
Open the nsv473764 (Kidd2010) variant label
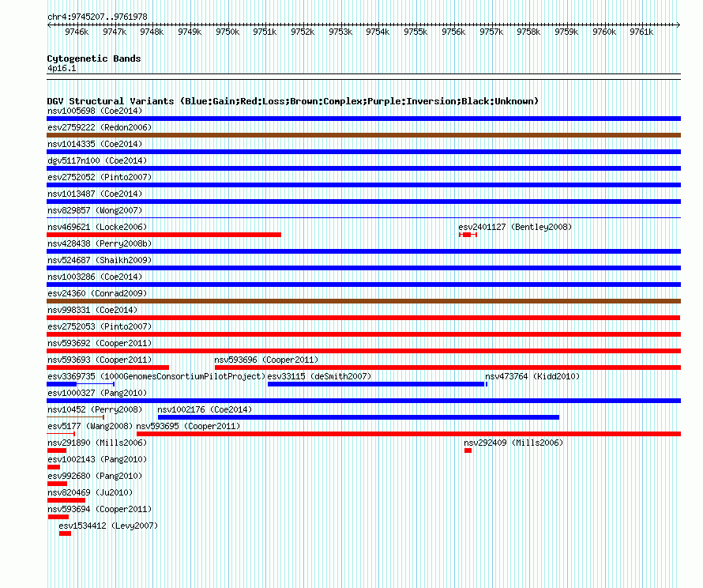[532, 376]
